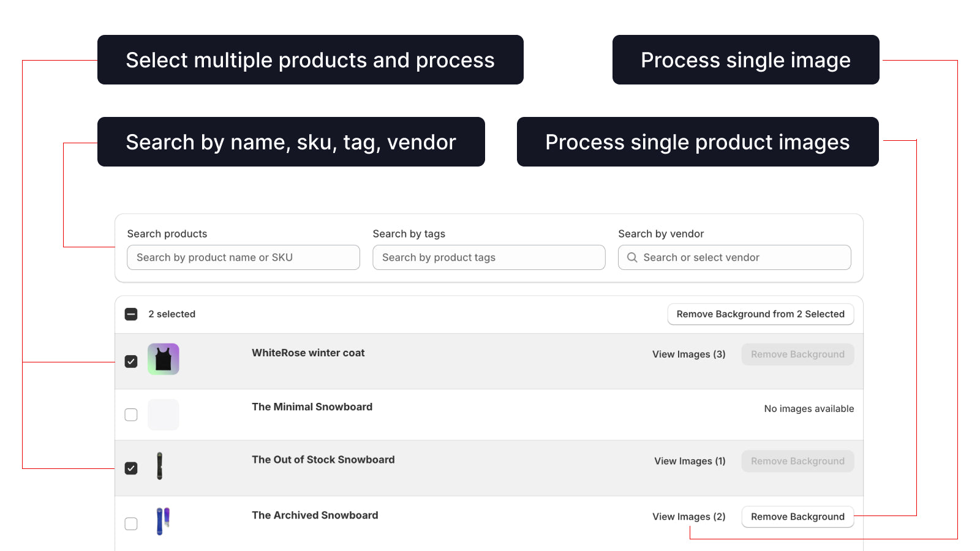Click Remove Background for Out of Stock Snowboard

point(797,461)
